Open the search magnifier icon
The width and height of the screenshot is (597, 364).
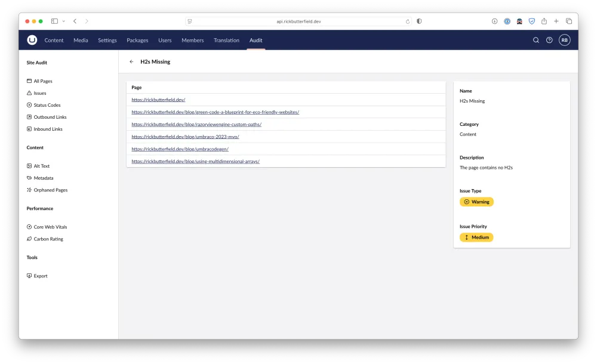point(536,40)
